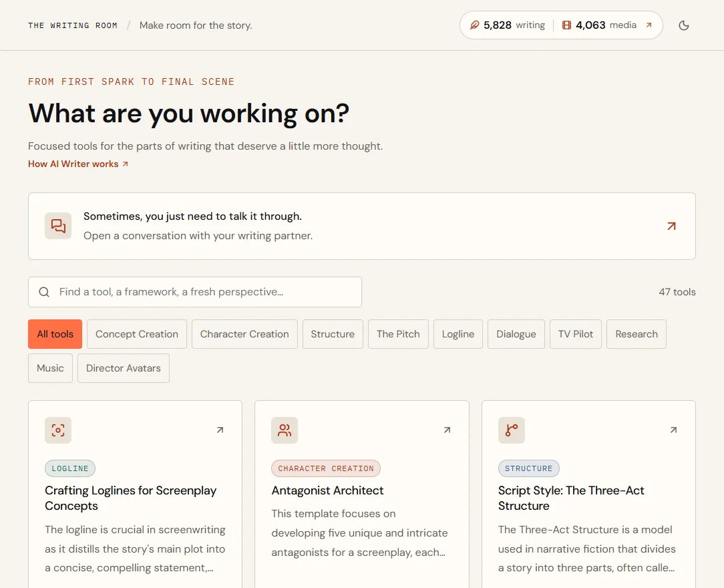
Task: Open the conversation banner's arrow icon
Action: pyautogui.click(x=671, y=226)
